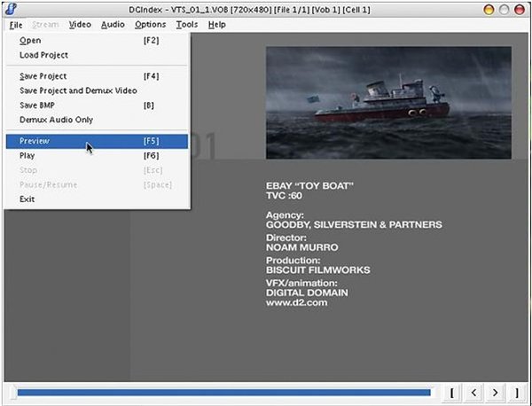The height and width of the screenshot is (406, 532).
Task: Open the Options menu
Action: (151, 25)
